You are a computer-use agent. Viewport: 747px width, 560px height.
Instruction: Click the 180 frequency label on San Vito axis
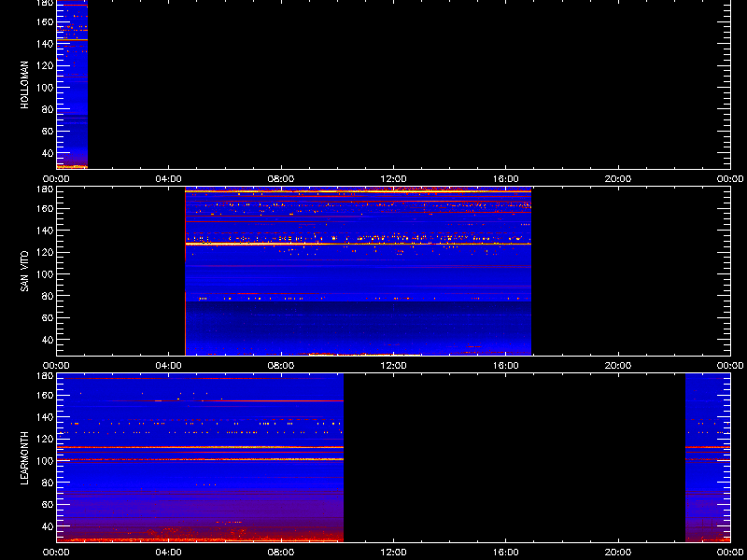pyautogui.click(x=45, y=189)
